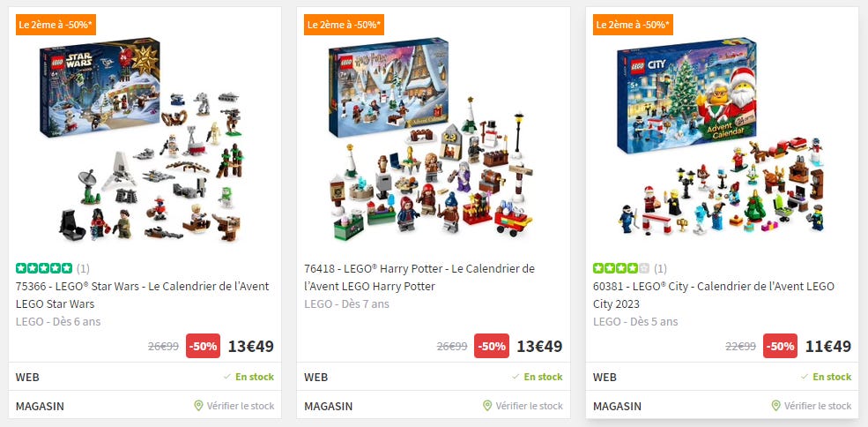Click Star Wars five-star rating
Screen dimensions: 868x427
tap(44, 268)
